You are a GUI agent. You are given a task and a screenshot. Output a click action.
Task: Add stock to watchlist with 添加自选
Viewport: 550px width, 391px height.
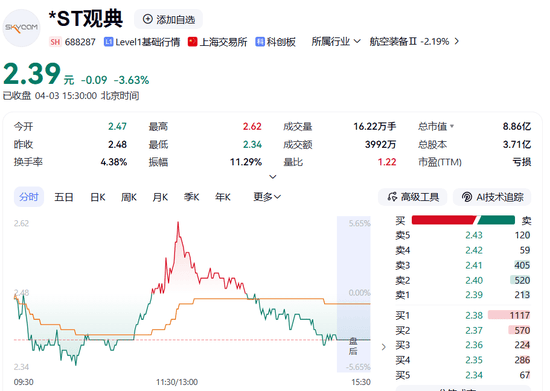click(x=168, y=19)
